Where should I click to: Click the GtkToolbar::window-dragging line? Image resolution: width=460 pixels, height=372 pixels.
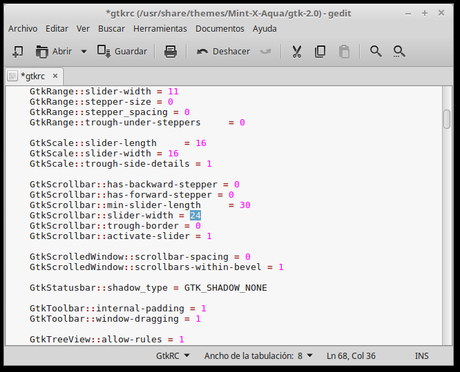pos(115,319)
